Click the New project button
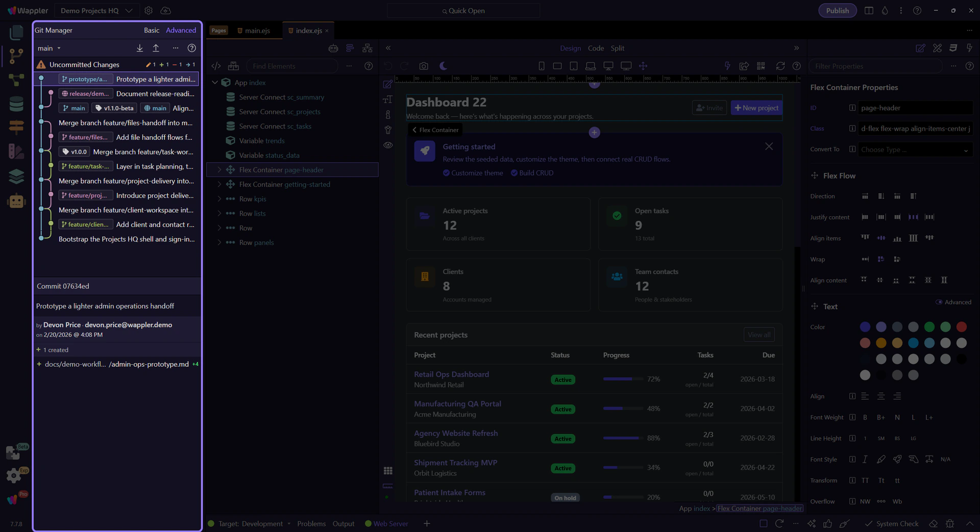Image resolution: width=980 pixels, height=532 pixels. tap(756, 108)
